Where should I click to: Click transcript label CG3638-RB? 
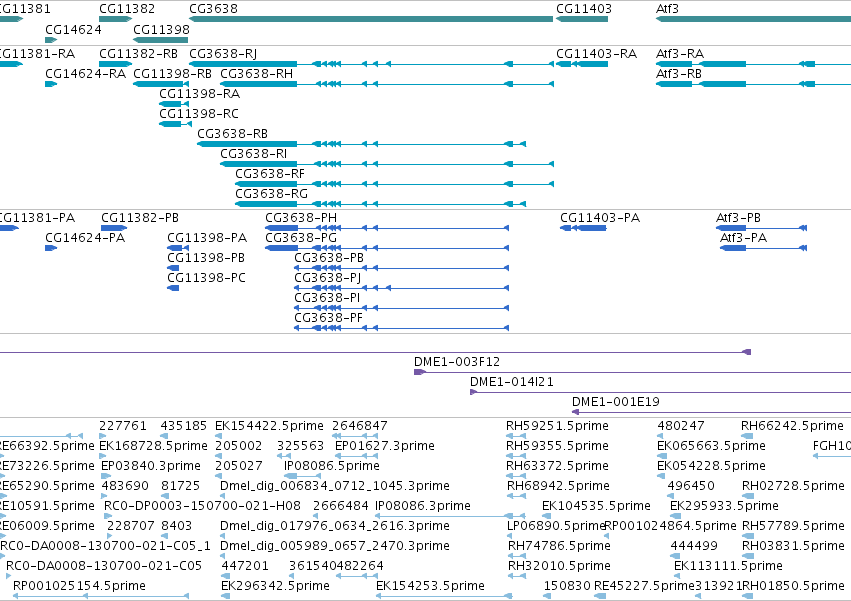232,134
